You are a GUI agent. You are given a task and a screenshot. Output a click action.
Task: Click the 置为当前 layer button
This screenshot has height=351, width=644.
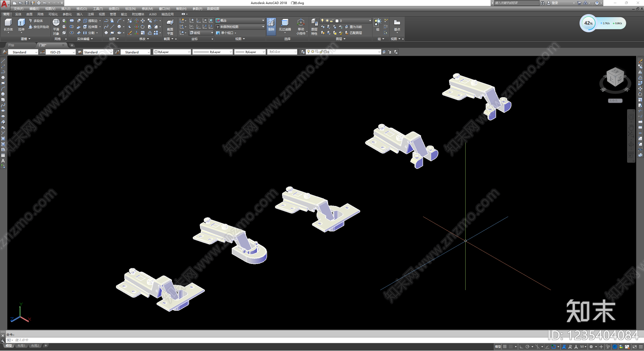pos(353,27)
